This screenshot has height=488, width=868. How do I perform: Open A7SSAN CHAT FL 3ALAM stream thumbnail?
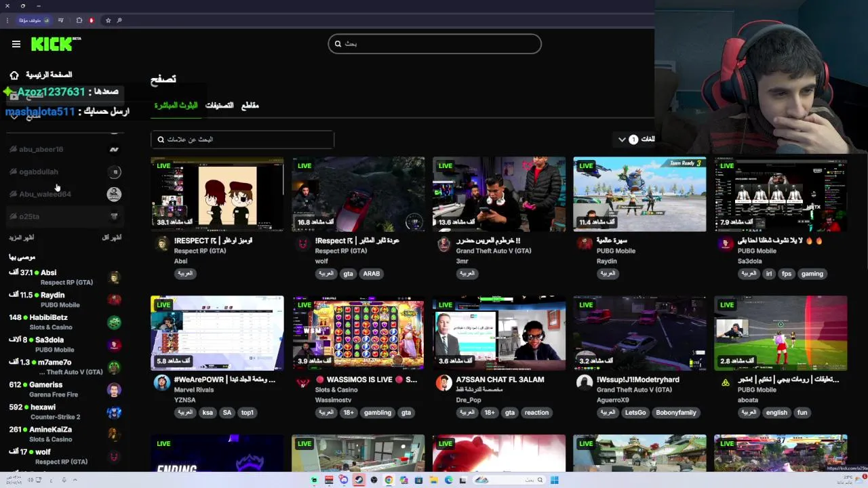pos(499,333)
